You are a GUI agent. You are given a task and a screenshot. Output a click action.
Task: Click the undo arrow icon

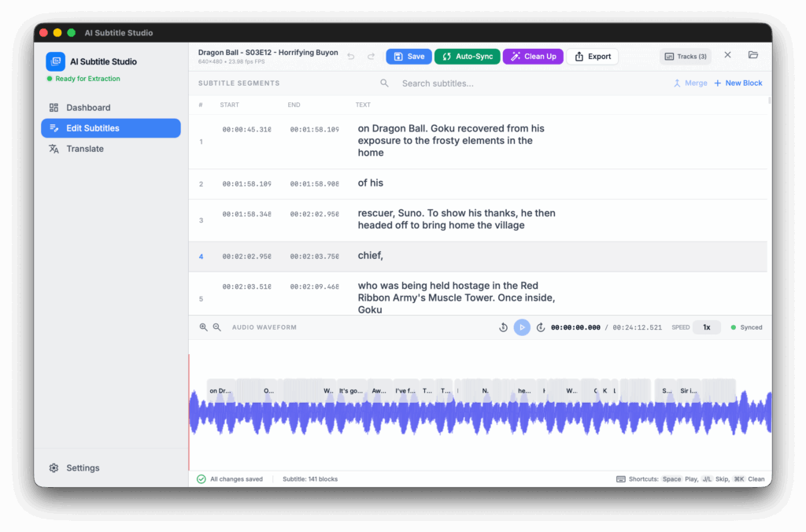pos(351,57)
